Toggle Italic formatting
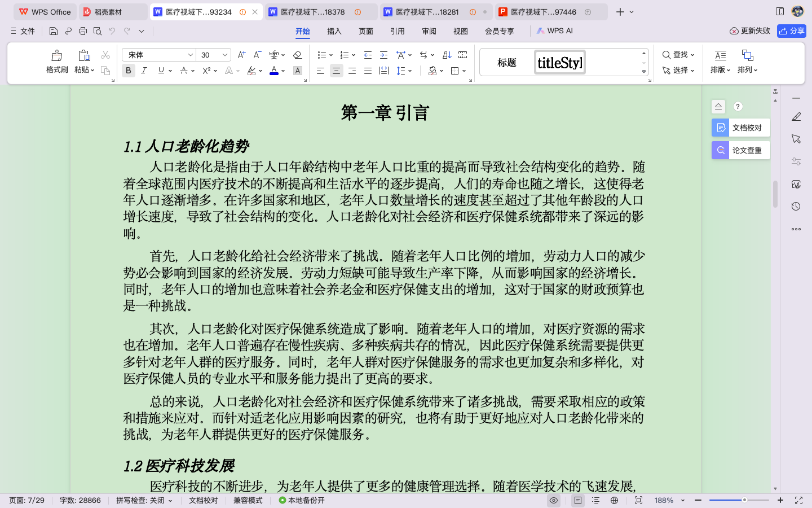 point(144,71)
